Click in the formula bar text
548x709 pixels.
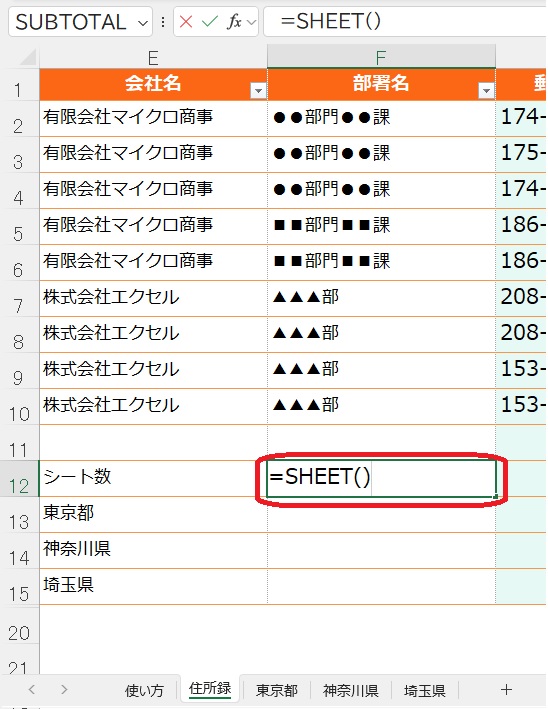point(405,21)
